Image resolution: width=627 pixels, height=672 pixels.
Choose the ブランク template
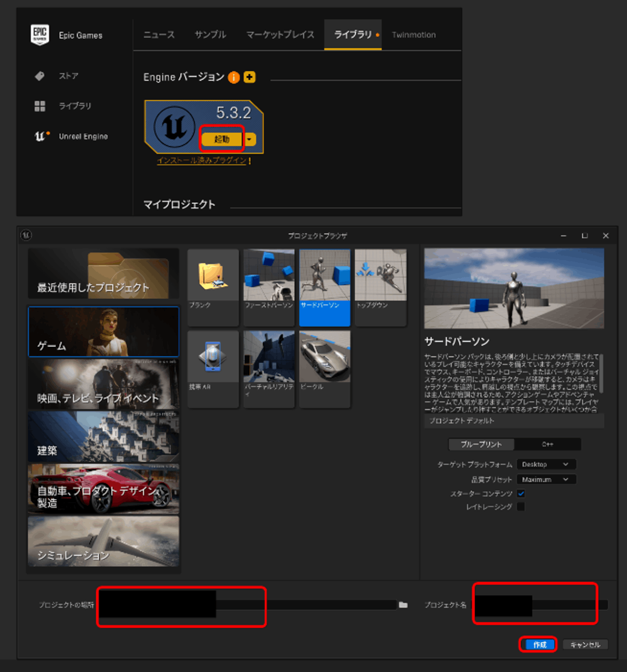(213, 287)
